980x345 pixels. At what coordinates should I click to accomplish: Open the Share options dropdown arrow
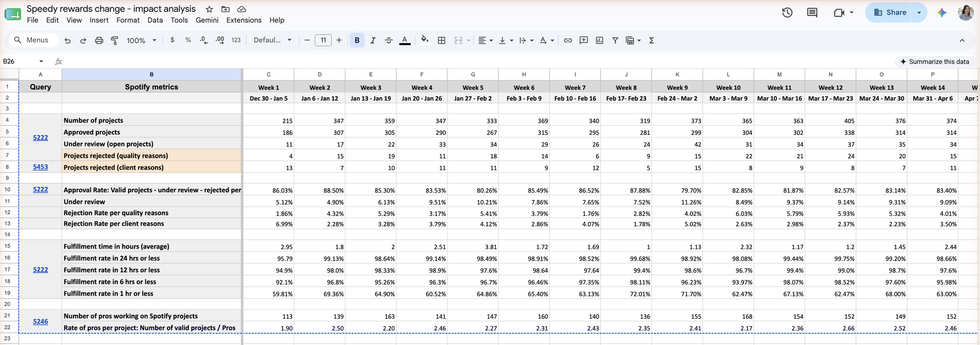point(919,13)
